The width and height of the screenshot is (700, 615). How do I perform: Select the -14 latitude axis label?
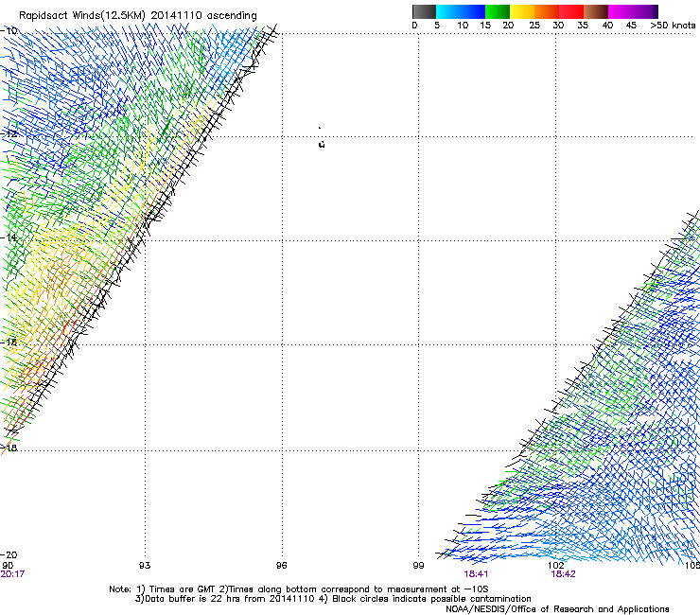click(x=9, y=237)
